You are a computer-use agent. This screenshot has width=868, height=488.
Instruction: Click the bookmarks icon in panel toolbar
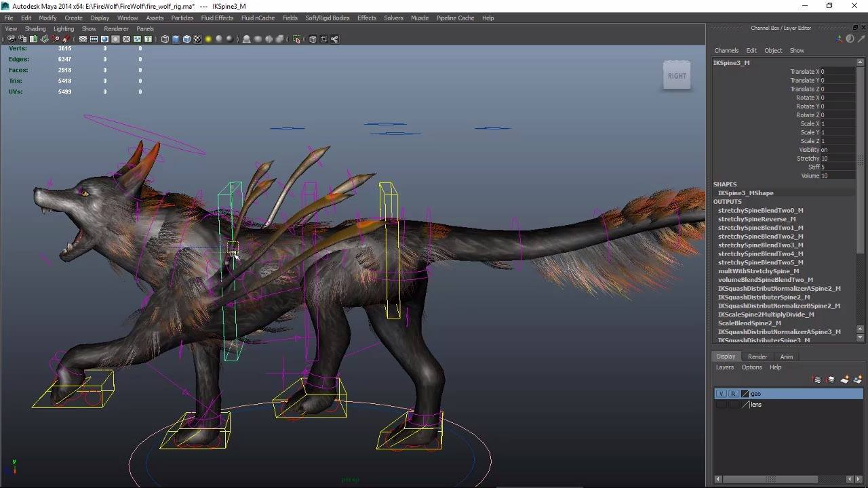click(x=33, y=39)
